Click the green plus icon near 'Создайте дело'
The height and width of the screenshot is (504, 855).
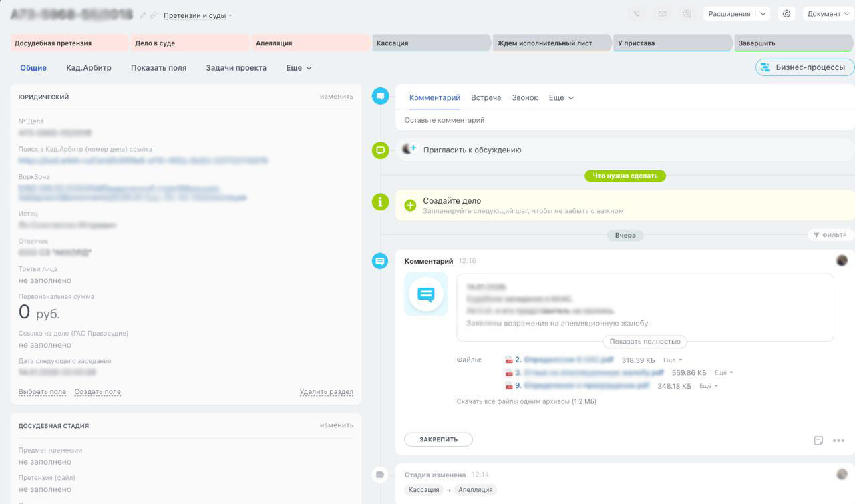click(x=410, y=206)
